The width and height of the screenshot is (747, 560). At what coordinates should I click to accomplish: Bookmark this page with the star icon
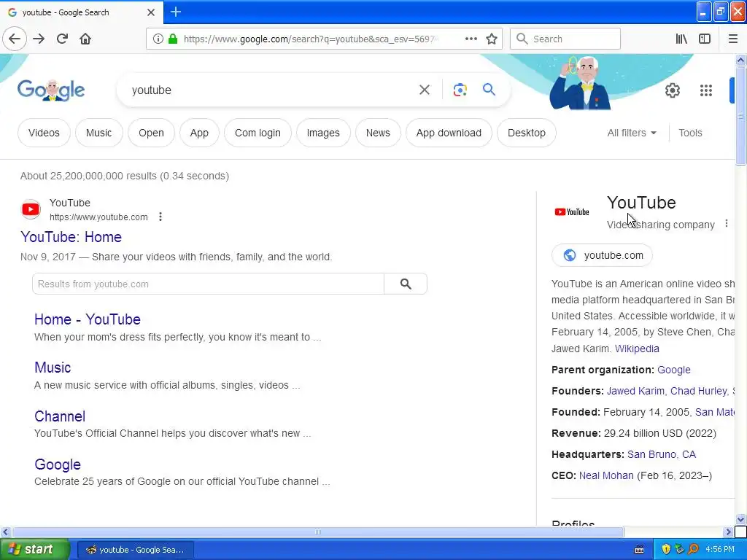coord(492,39)
